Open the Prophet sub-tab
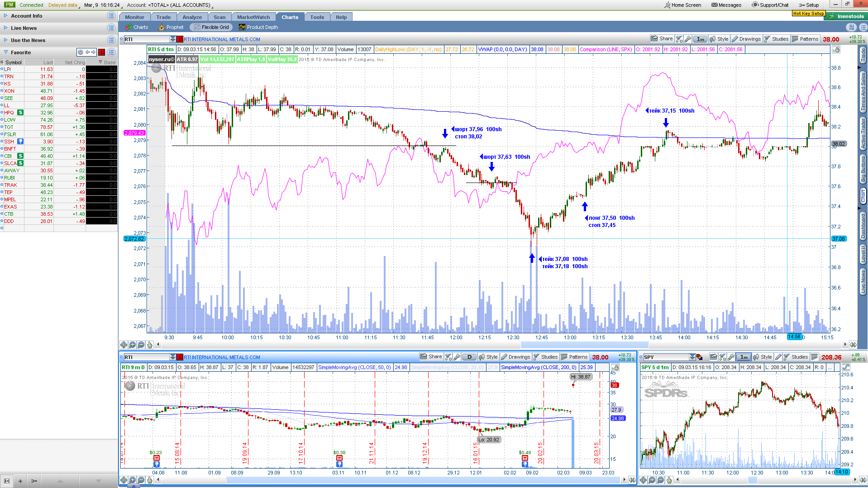Screen dimensions: 868x488 (x=171, y=27)
